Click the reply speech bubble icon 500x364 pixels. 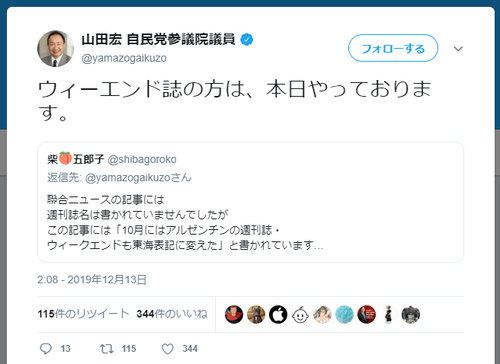coord(46,349)
